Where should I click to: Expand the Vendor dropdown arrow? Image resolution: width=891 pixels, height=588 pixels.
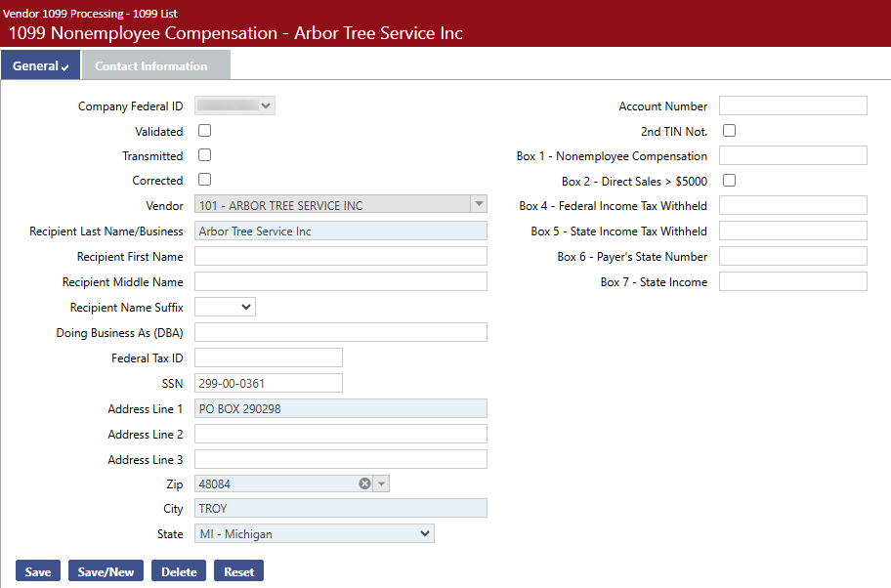[x=479, y=204]
